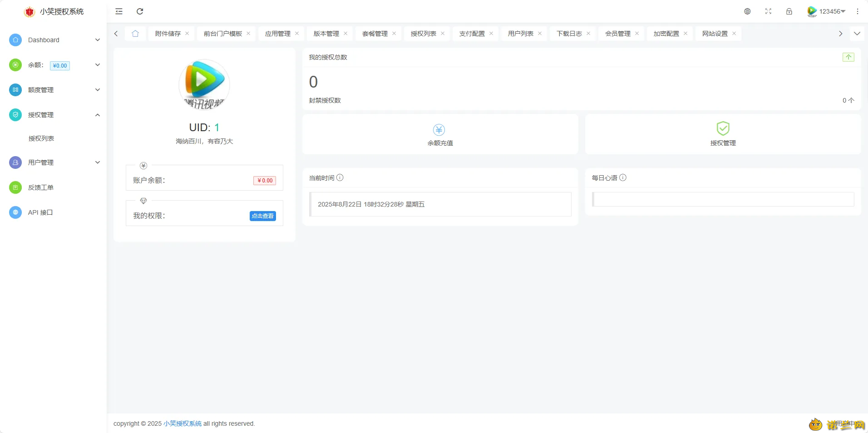868x433 pixels.
Task: Open the home tab icon
Action: pos(135,34)
